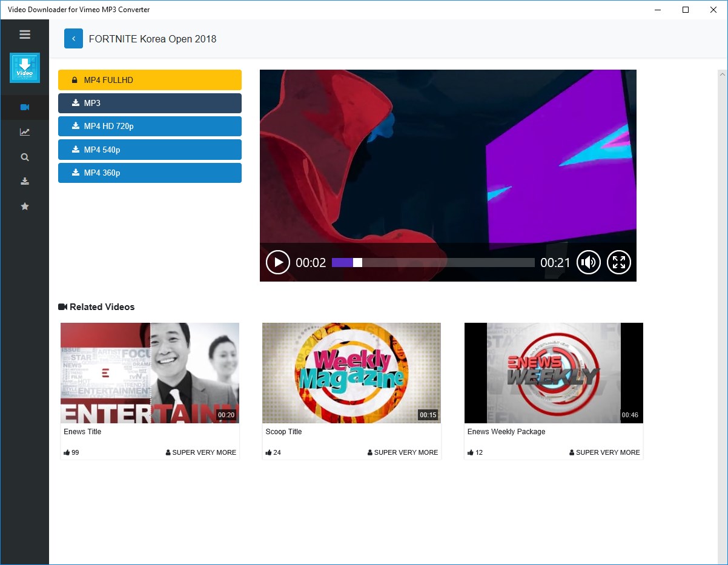Open SUPER VERY MORE under Scoop Title
Viewport: 728px width, 565px height.
(403, 452)
